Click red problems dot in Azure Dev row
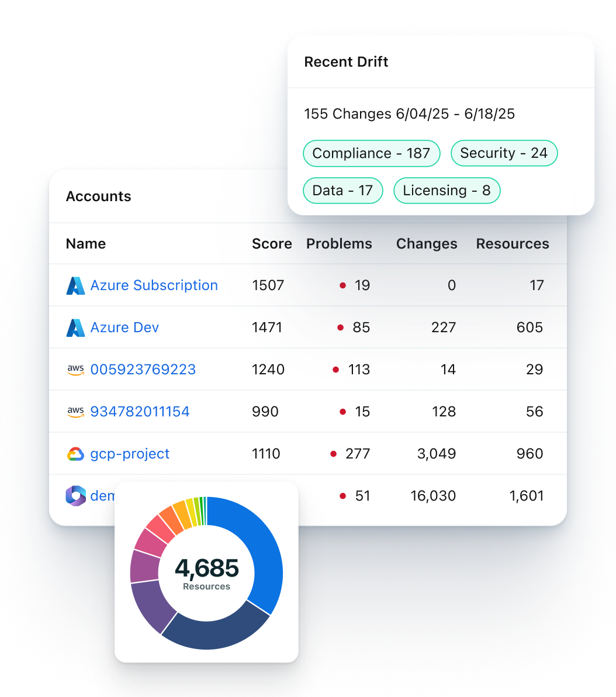Image resolution: width=616 pixels, height=697 pixels. [x=340, y=327]
